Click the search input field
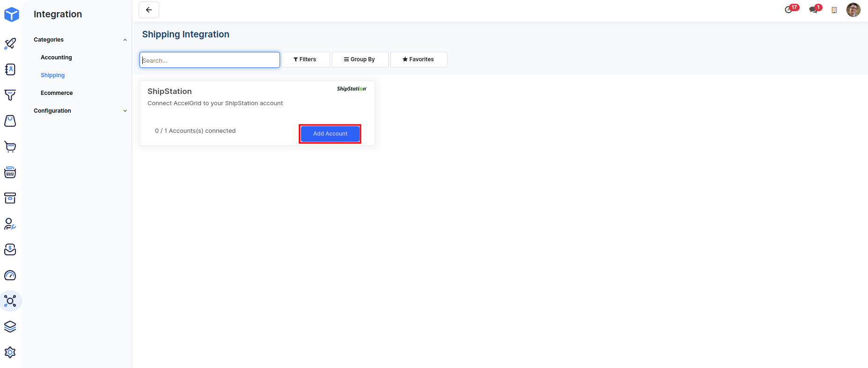868x368 pixels. [x=210, y=60]
